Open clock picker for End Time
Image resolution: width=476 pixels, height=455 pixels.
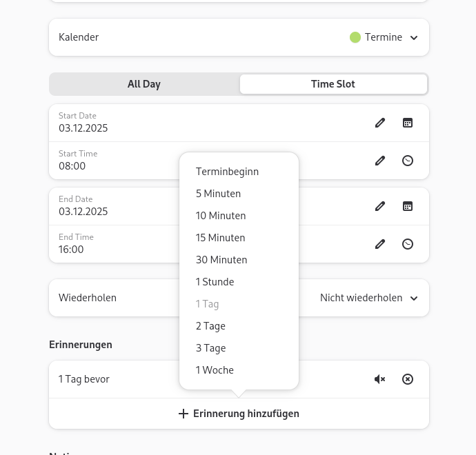408,244
